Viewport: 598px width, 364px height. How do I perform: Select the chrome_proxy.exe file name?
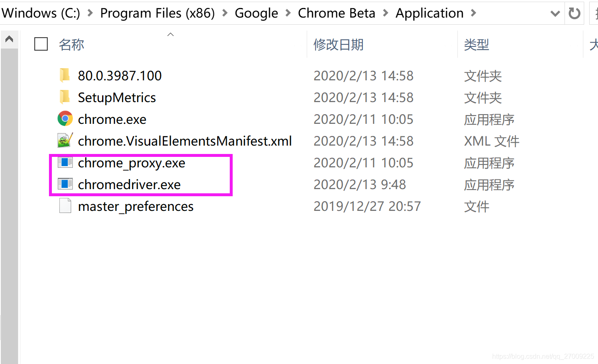131,163
